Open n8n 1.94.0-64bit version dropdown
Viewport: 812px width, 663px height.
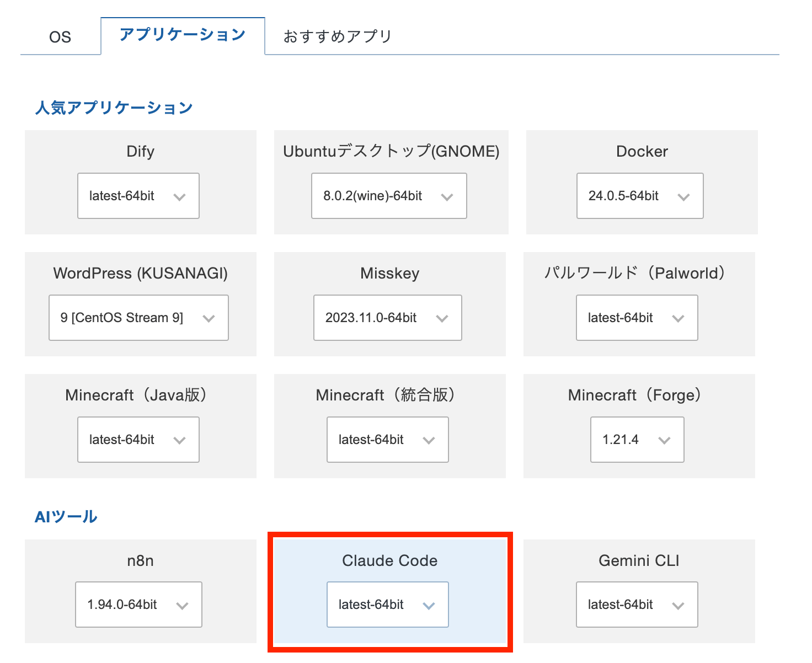point(138,605)
